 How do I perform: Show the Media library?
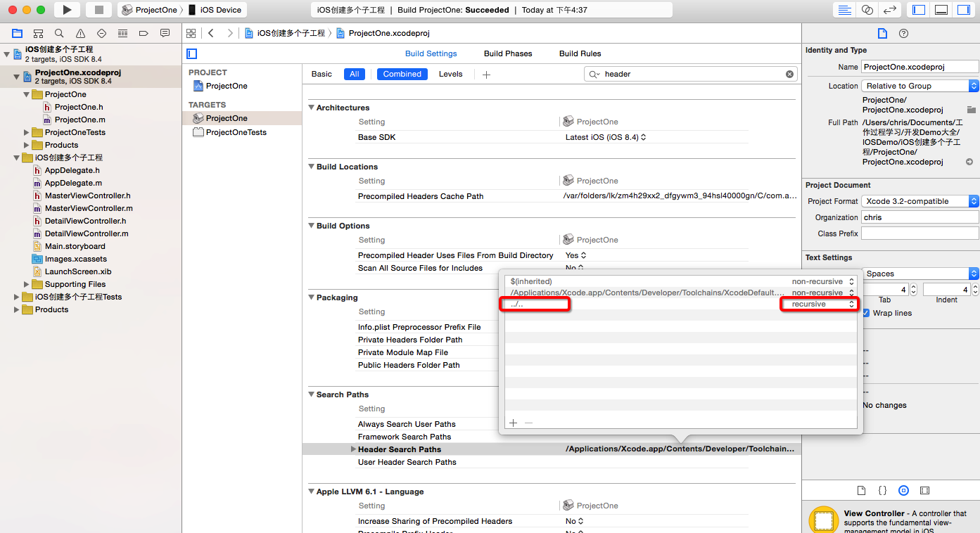click(924, 490)
